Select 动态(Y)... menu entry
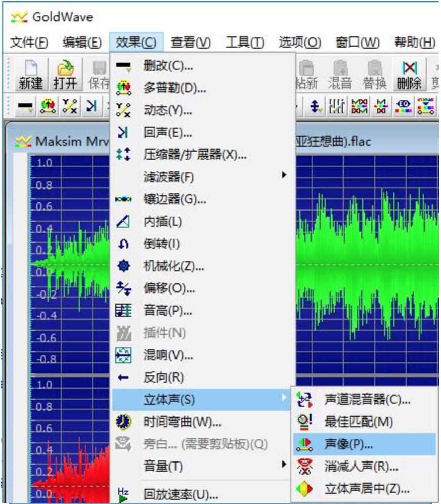 click(x=202, y=111)
